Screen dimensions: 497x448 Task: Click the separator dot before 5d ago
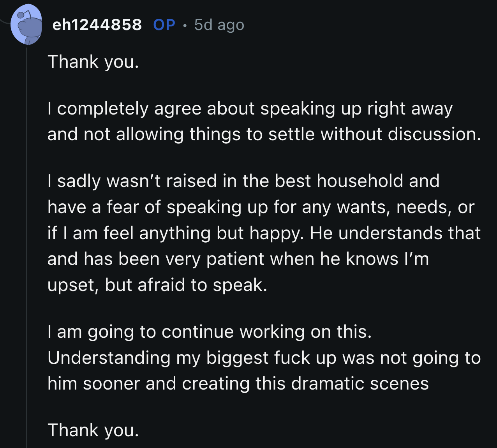click(x=185, y=25)
